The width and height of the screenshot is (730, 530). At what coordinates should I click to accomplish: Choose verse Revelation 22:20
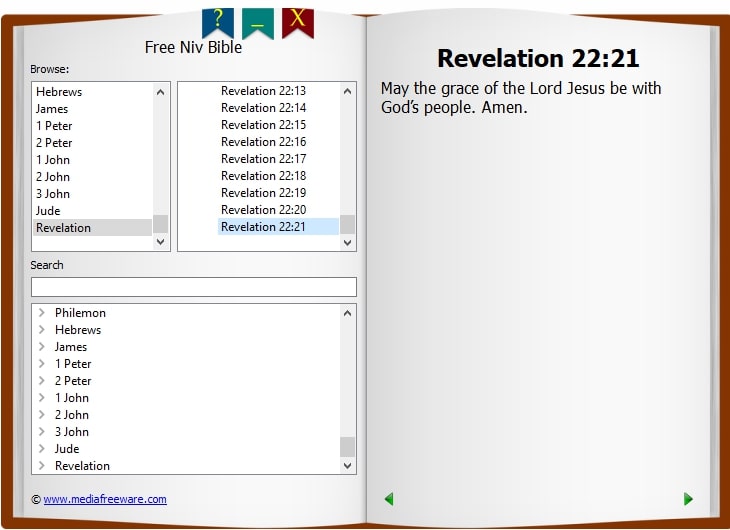coord(278,210)
